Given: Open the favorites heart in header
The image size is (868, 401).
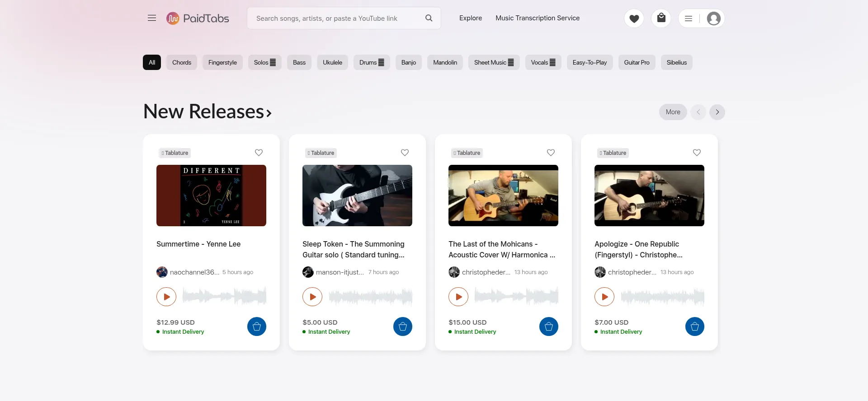Looking at the screenshot, I should point(634,19).
